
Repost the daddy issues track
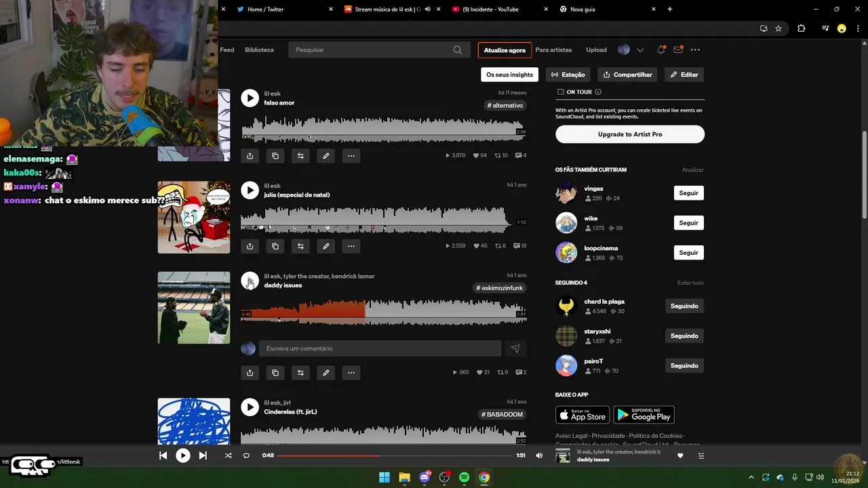click(x=300, y=373)
